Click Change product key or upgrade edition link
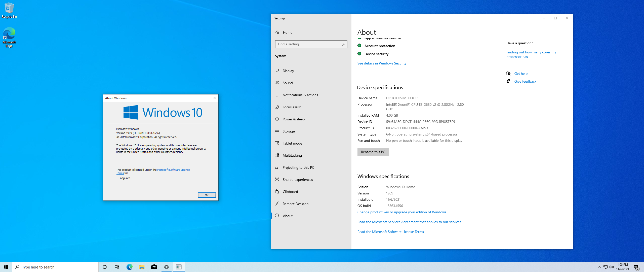This screenshot has height=272, width=644. [x=402, y=212]
